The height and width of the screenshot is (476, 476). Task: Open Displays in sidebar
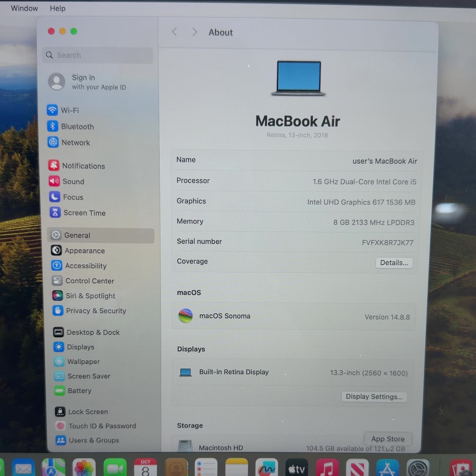(x=75, y=347)
